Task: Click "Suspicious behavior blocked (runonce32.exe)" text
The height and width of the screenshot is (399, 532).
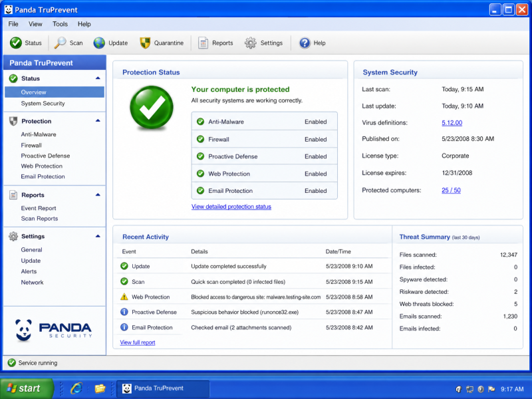Action: coord(245,312)
